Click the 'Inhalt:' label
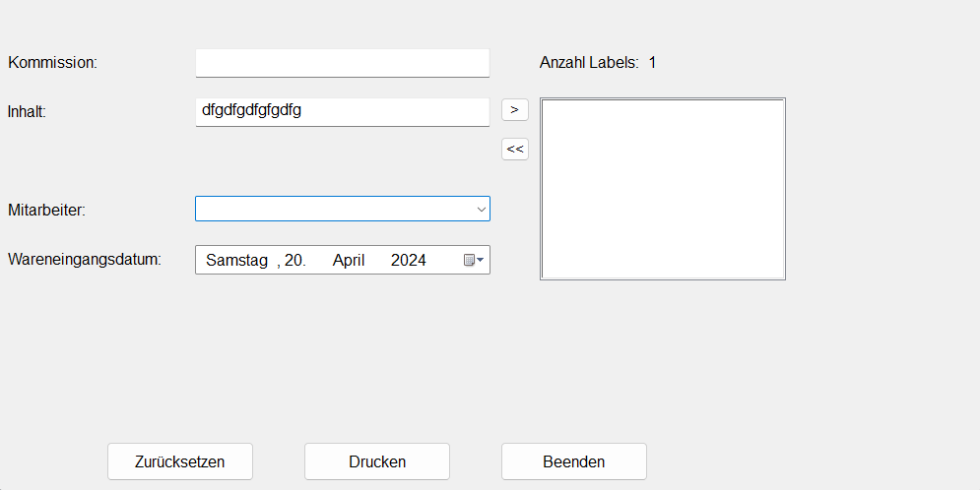Viewport: 980px width, 490px height. [x=28, y=111]
